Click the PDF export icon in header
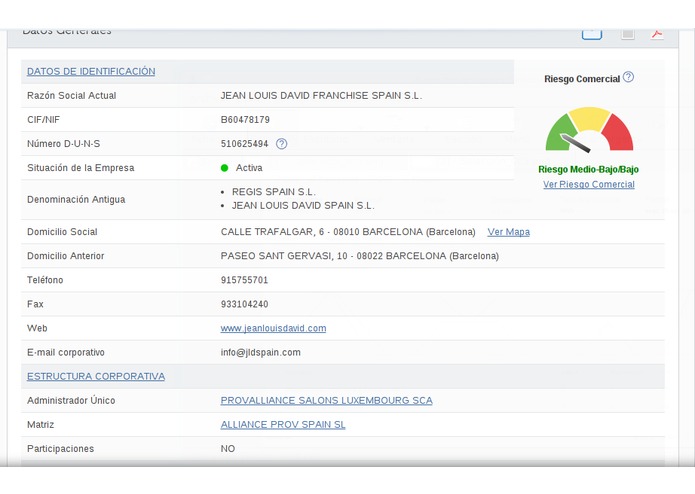695x494 pixels. [656, 34]
